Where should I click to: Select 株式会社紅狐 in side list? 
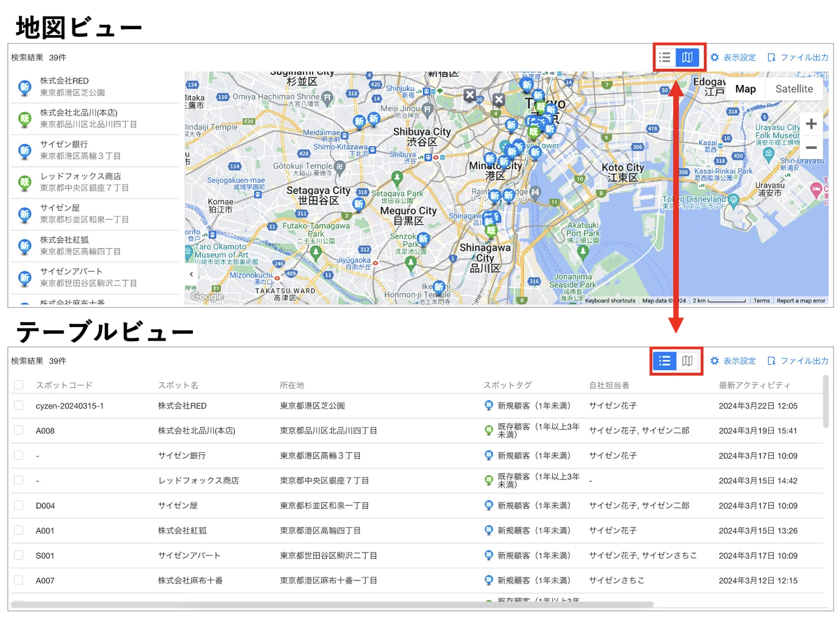point(95,246)
